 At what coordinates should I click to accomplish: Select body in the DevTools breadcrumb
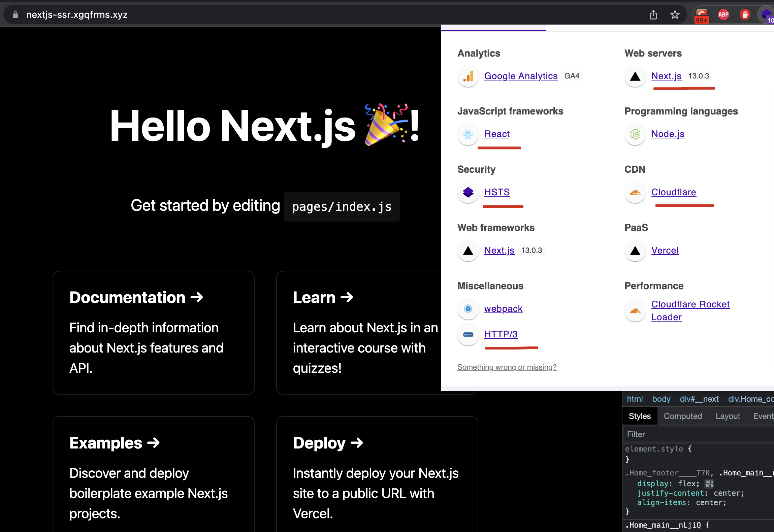click(661, 399)
